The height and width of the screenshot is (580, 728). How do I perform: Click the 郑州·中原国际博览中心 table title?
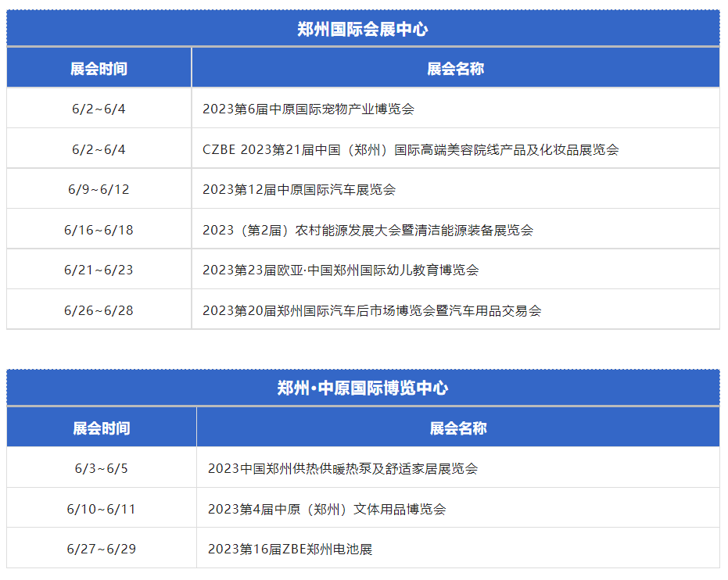(x=363, y=388)
